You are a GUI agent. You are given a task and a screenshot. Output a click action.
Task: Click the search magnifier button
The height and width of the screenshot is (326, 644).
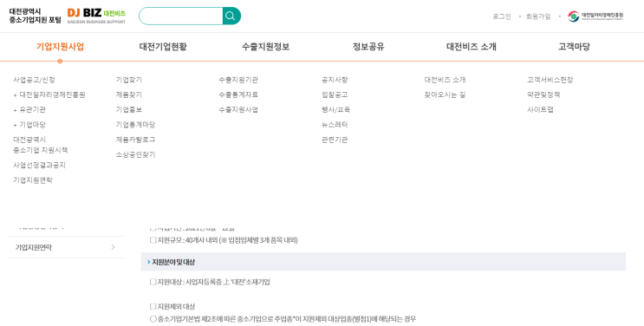click(231, 16)
